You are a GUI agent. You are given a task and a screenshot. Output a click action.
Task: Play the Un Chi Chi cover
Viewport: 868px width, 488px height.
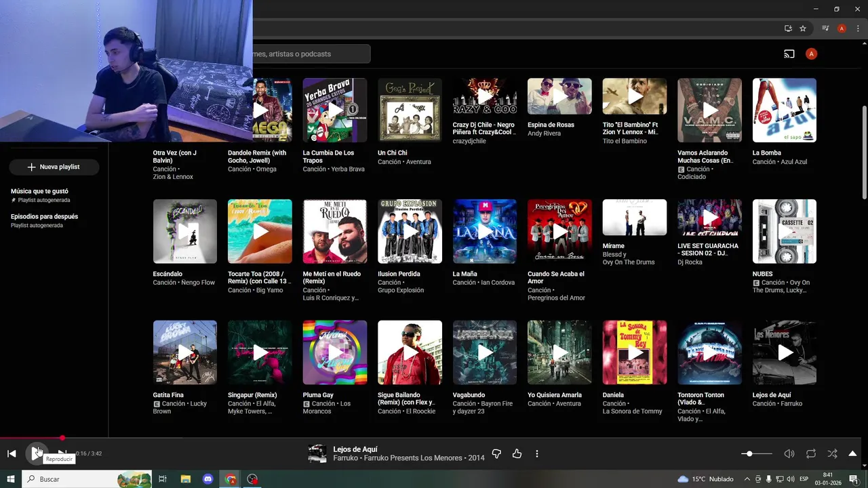tap(410, 110)
